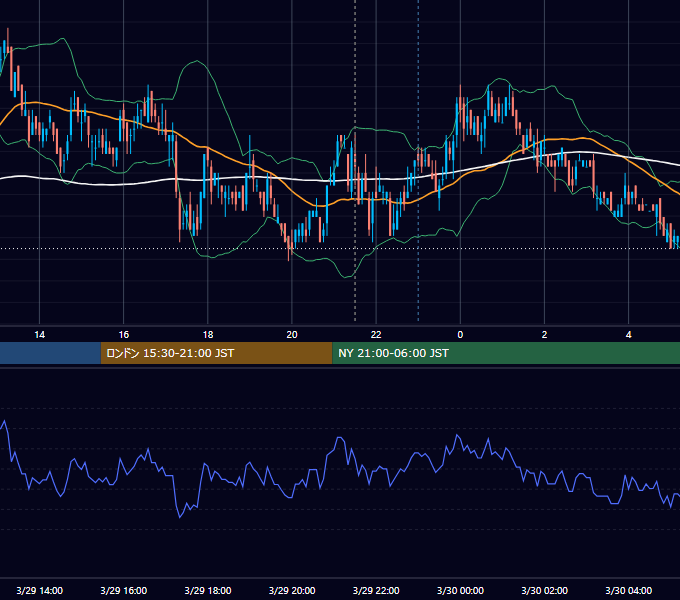Click the 4 hour label on price chart axis

(628, 335)
